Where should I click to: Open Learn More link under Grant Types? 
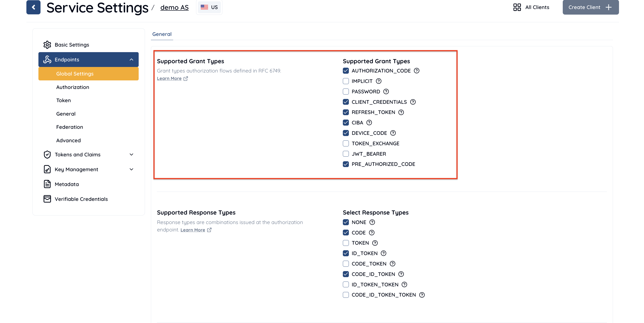tap(169, 79)
